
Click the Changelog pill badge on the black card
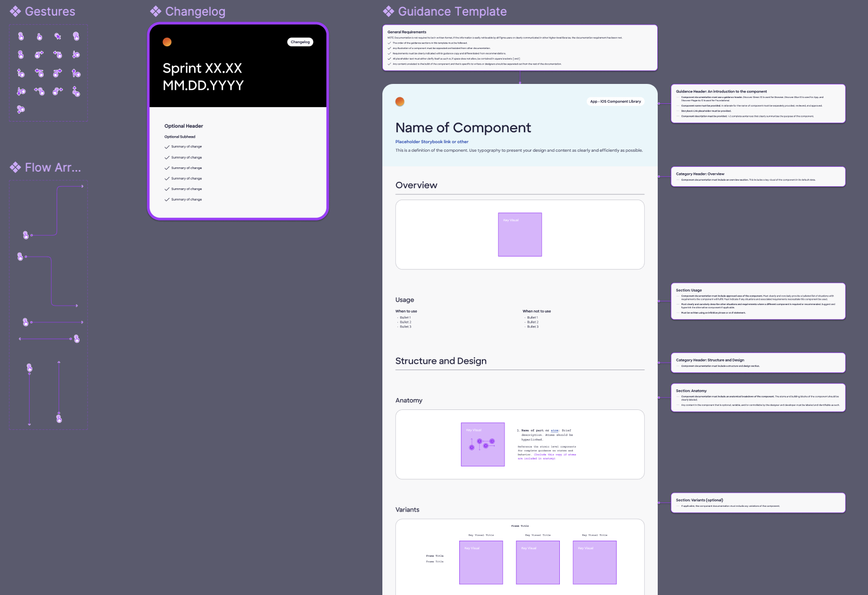click(x=300, y=41)
